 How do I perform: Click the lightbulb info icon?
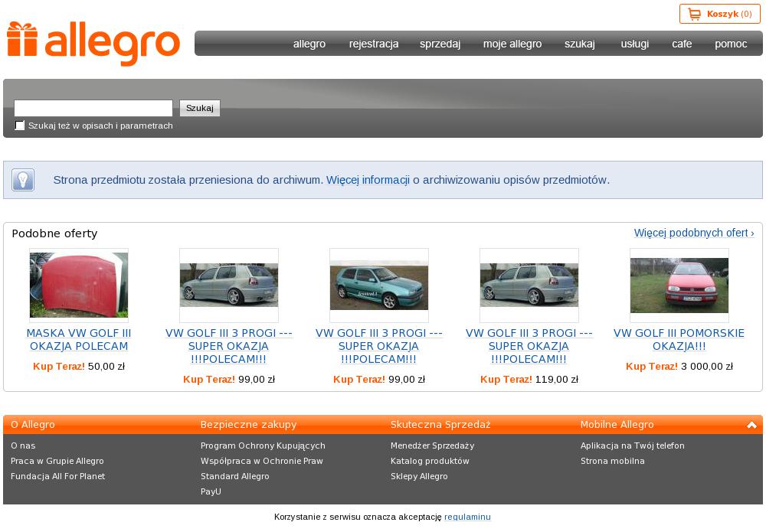(23, 180)
